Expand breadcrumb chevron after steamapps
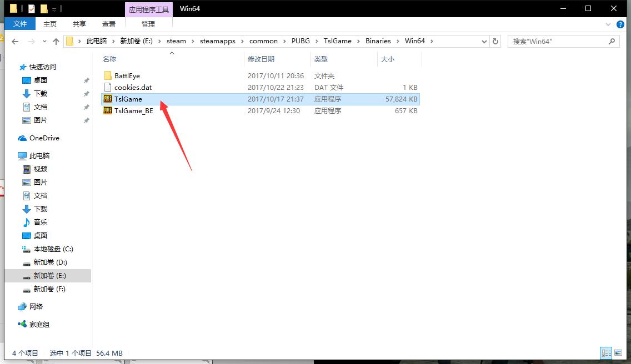 [x=242, y=41]
